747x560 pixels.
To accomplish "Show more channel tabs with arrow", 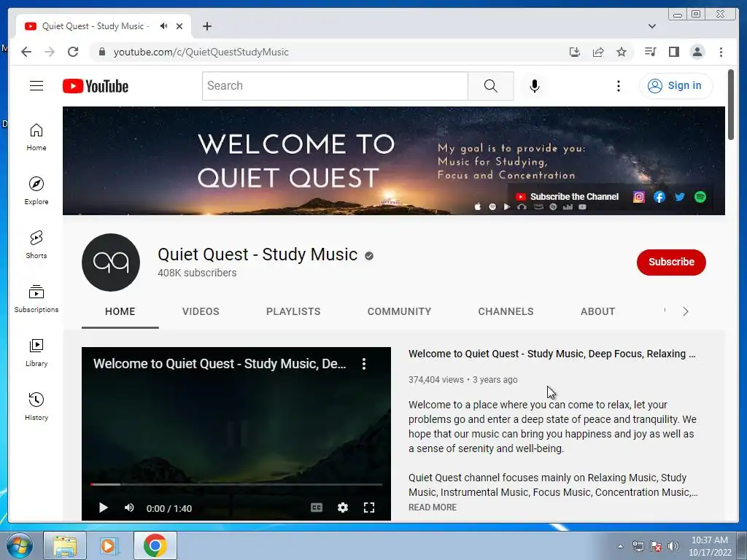I will pos(686,311).
